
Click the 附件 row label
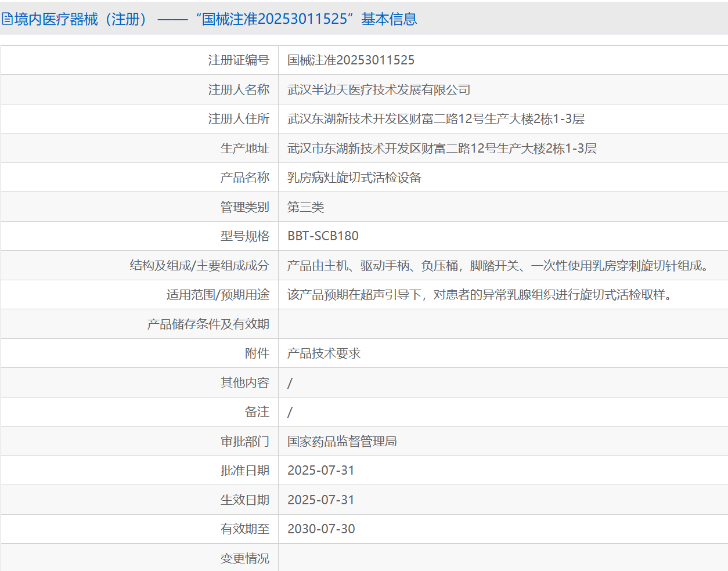tap(257, 353)
